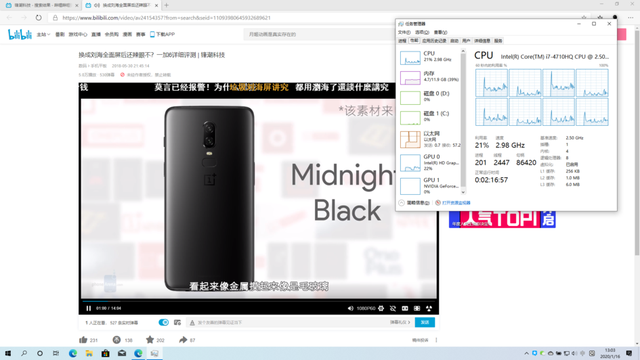Select GPU 0 Intel HD Graphics entry

429,162
